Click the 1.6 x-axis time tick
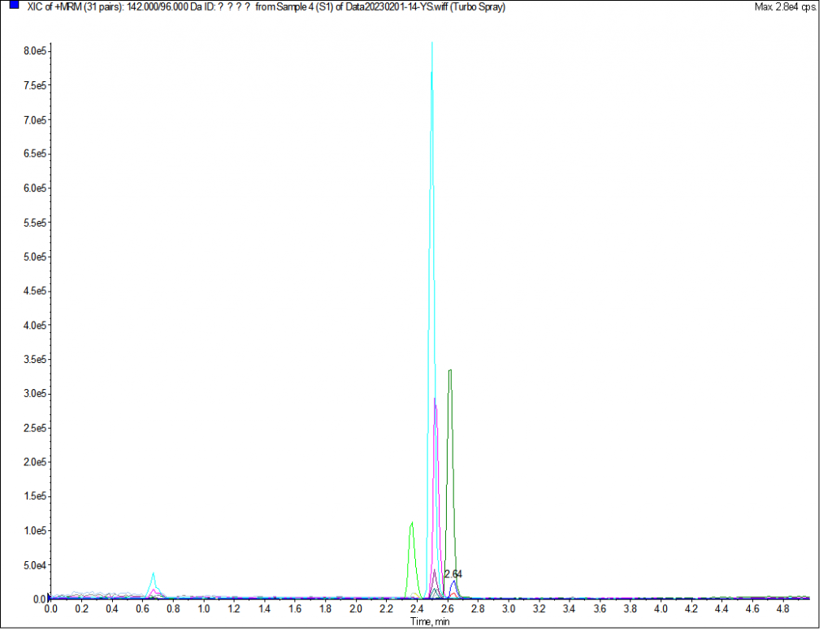This screenshot has height=644, width=832. pos(295,609)
